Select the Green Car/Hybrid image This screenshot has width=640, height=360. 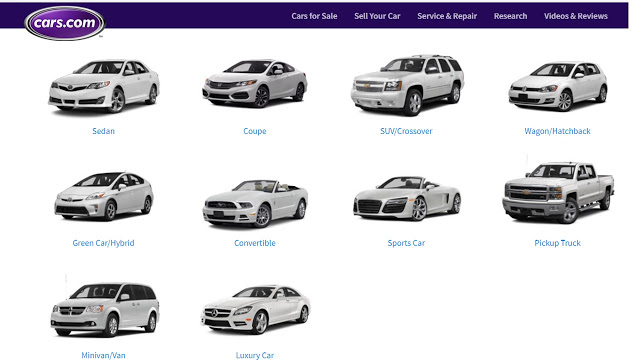click(x=104, y=196)
